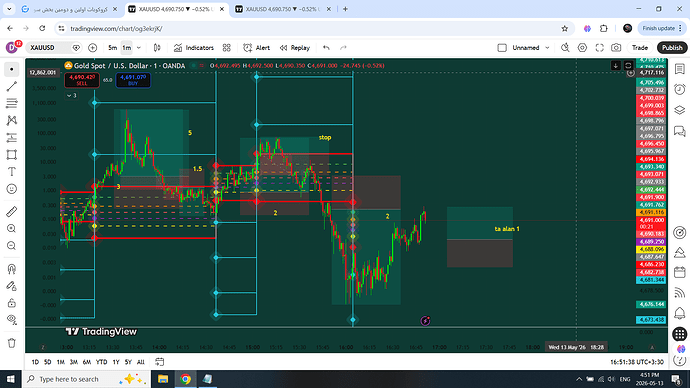Click the Finish update Chrome button
The height and width of the screenshot is (388, 690).
pyautogui.click(x=662, y=28)
